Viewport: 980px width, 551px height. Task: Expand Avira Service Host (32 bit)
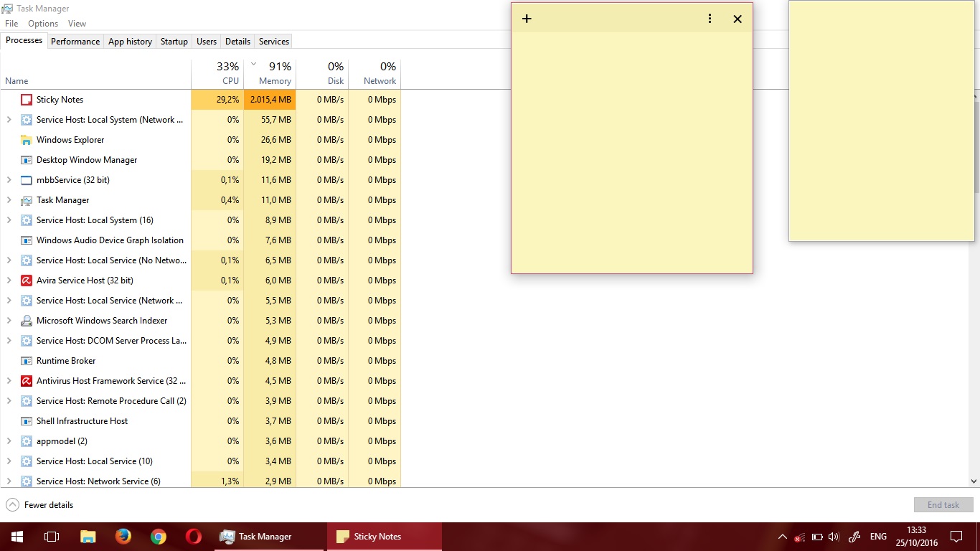pyautogui.click(x=9, y=281)
